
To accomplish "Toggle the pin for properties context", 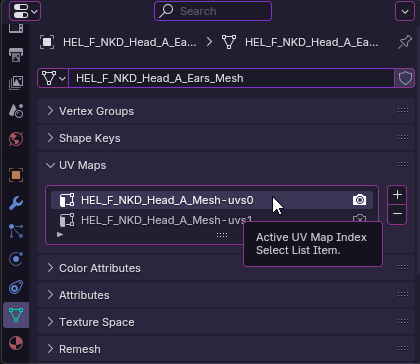I will coord(405,42).
